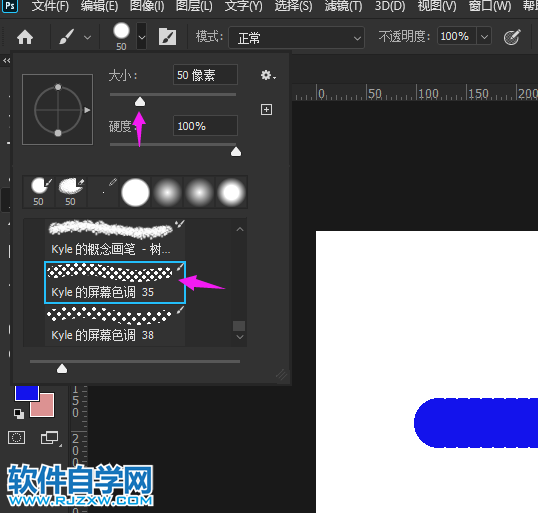The width and height of the screenshot is (538, 513).
Task: Click the hardness slider handle
Action: 236,151
